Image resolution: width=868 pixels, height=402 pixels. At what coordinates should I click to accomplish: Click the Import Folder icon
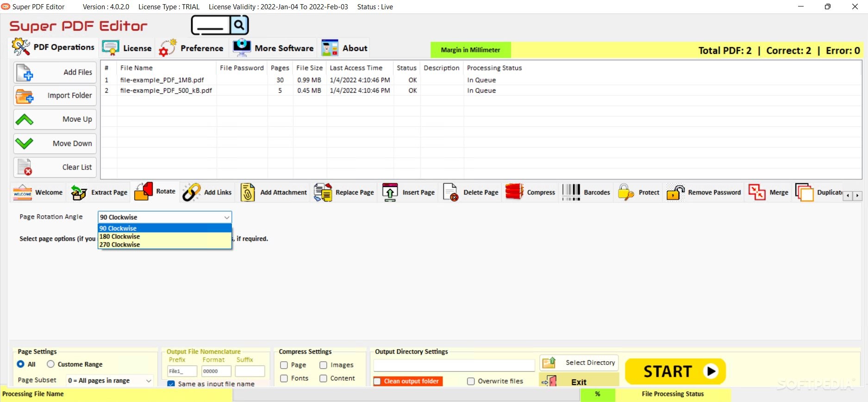(25, 96)
